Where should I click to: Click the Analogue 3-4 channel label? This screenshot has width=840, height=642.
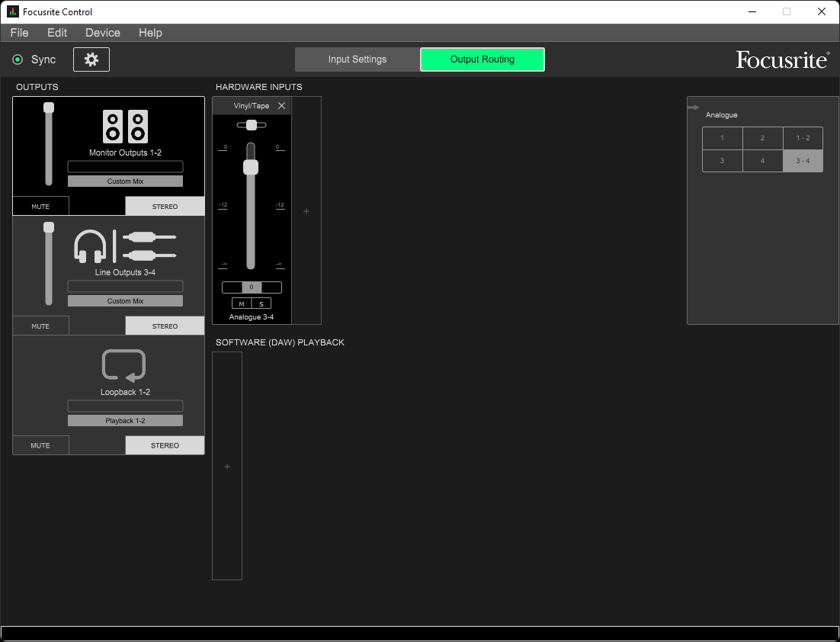click(252, 317)
